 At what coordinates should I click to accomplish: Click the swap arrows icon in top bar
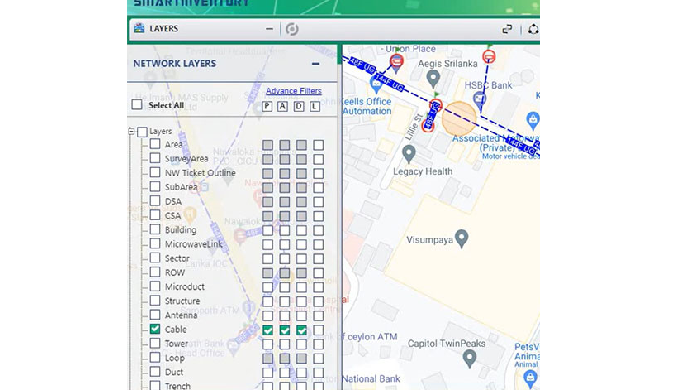point(507,29)
